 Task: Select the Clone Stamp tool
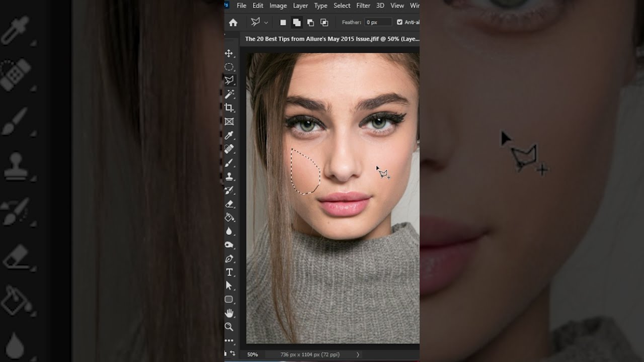(229, 176)
